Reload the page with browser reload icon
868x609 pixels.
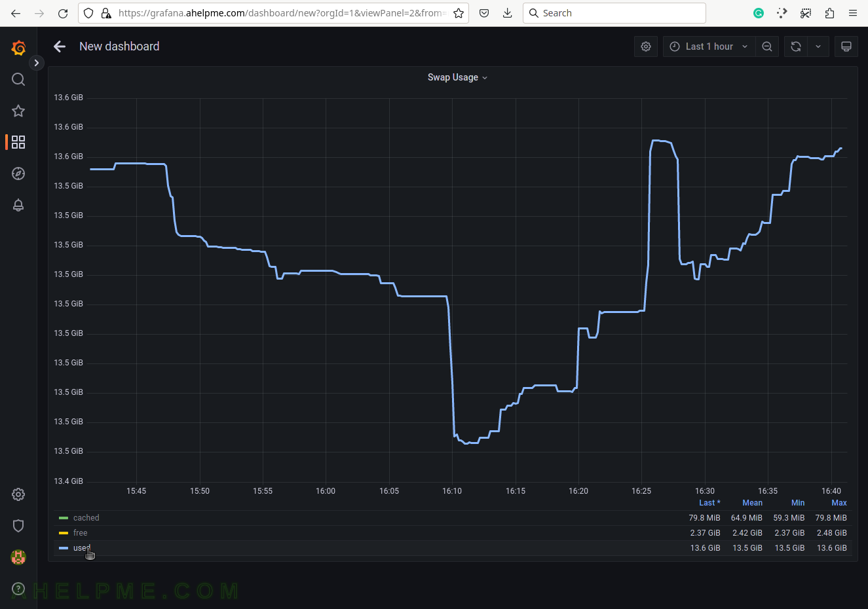pyautogui.click(x=63, y=13)
